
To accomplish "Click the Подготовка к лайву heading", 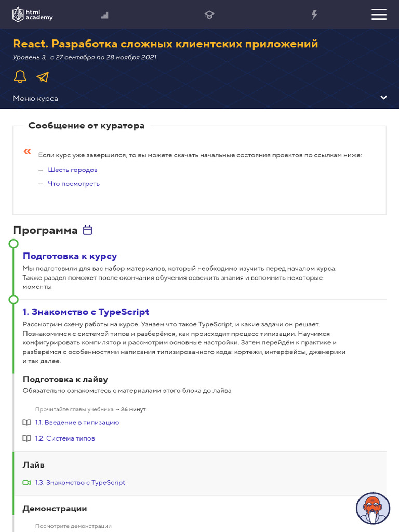I will pyautogui.click(x=65, y=379).
